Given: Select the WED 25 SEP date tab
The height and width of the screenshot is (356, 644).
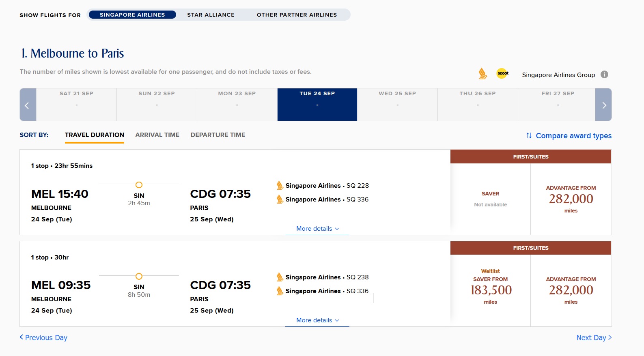Looking at the screenshot, I should coord(397,105).
